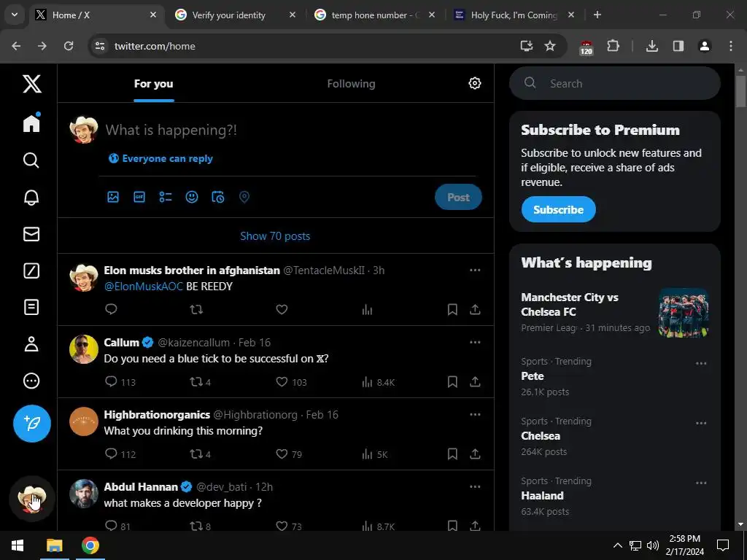Image resolution: width=747 pixels, height=560 pixels.
Task: Open more options on Abdul Hannan's post
Action: click(475, 486)
